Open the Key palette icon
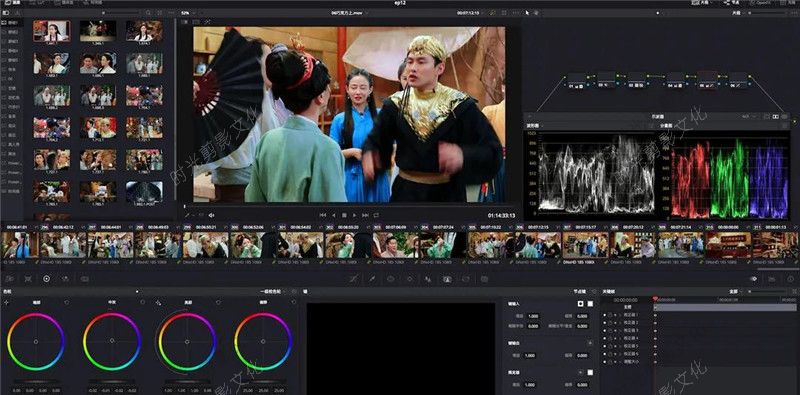The width and height of the screenshot is (800, 395). point(447,279)
